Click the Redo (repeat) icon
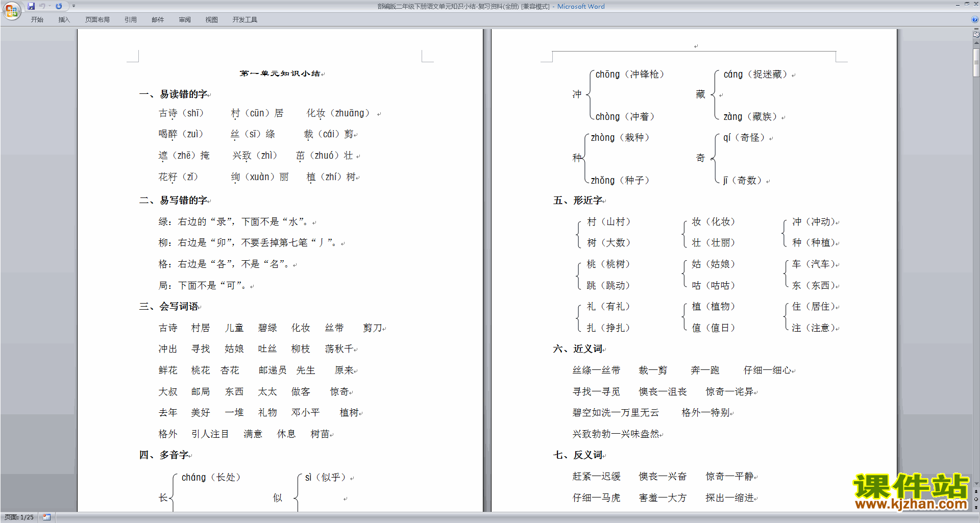 59,6
